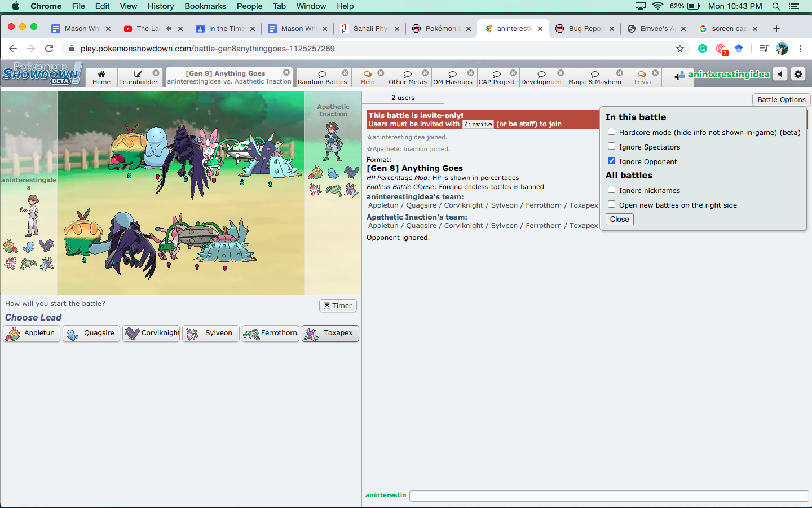Open the Teambuilder tab
The image size is (812, 508).
tap(138, 78)
